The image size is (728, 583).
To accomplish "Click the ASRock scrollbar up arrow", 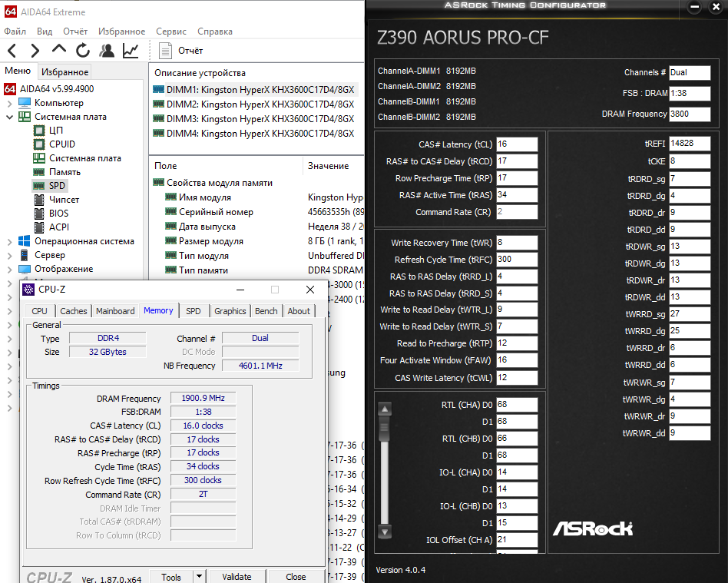I will coord(385,409).
